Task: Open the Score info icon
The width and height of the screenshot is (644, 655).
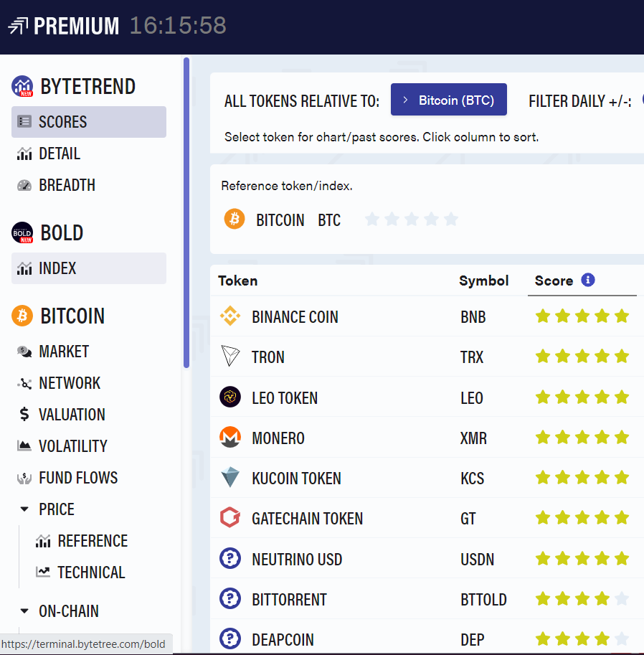Action: coord(588,280)
